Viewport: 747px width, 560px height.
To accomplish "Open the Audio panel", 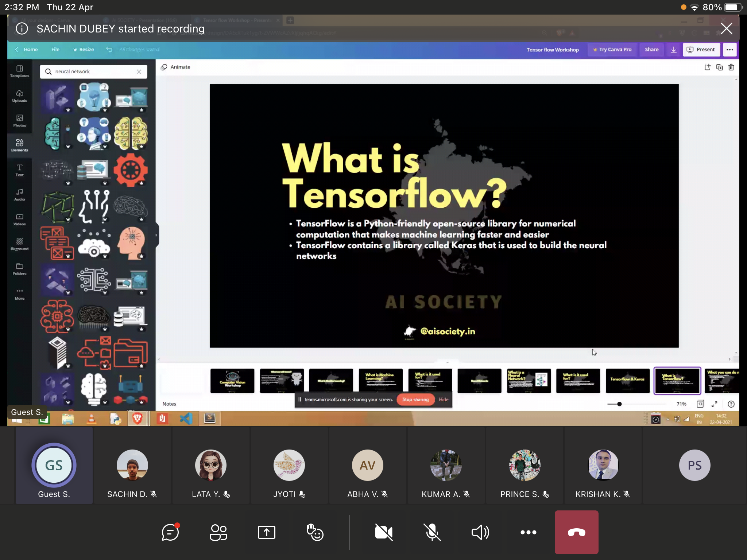I will [20, 195].
